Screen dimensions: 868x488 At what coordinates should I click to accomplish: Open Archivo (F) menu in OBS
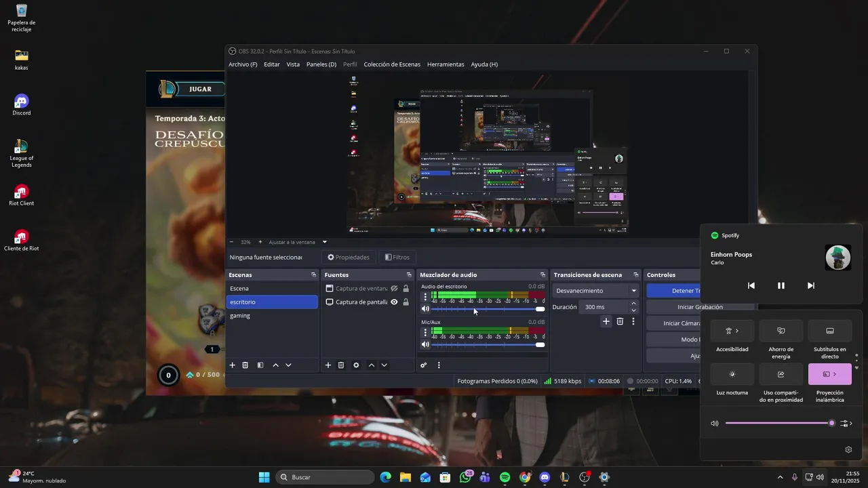(x=243, y=64)
